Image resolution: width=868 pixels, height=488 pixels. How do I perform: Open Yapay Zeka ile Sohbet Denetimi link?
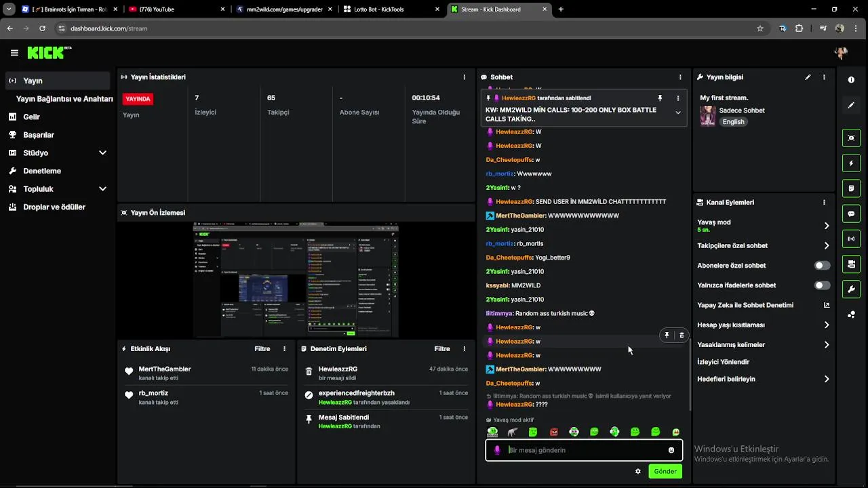pyautogui.click(x=764, y=305)
